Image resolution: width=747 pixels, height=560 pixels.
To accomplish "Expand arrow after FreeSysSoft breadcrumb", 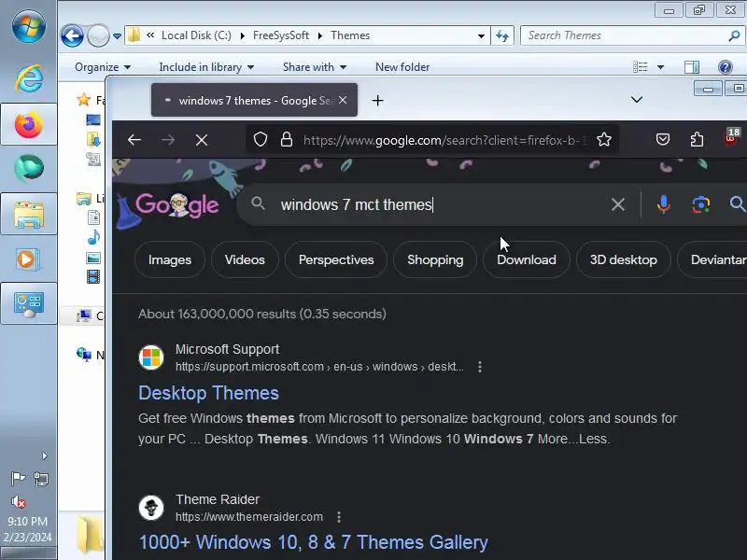I will click(319, 35).
